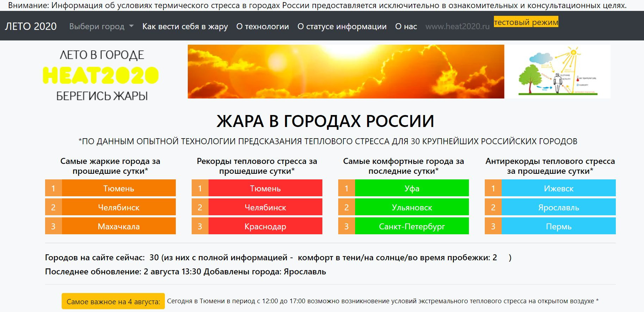This screenshot has width=644, height=312.
Task: Click the sunny sky banner image
Action: point(346,71)
